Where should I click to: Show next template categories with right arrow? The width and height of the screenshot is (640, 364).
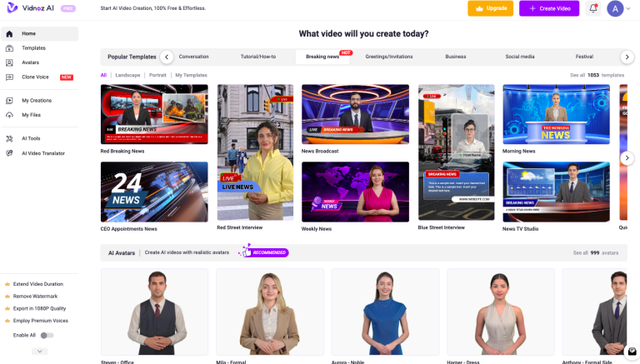tap(627, 57)
